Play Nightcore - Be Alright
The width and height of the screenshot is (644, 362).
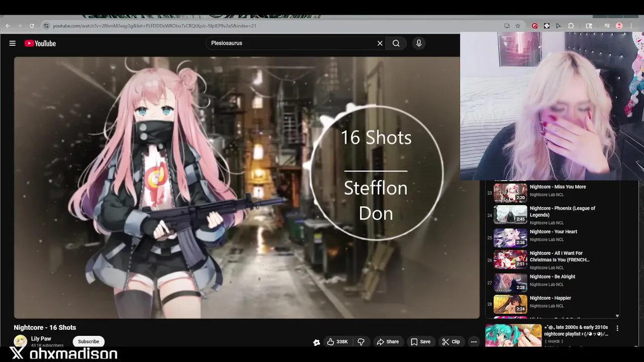552,277
